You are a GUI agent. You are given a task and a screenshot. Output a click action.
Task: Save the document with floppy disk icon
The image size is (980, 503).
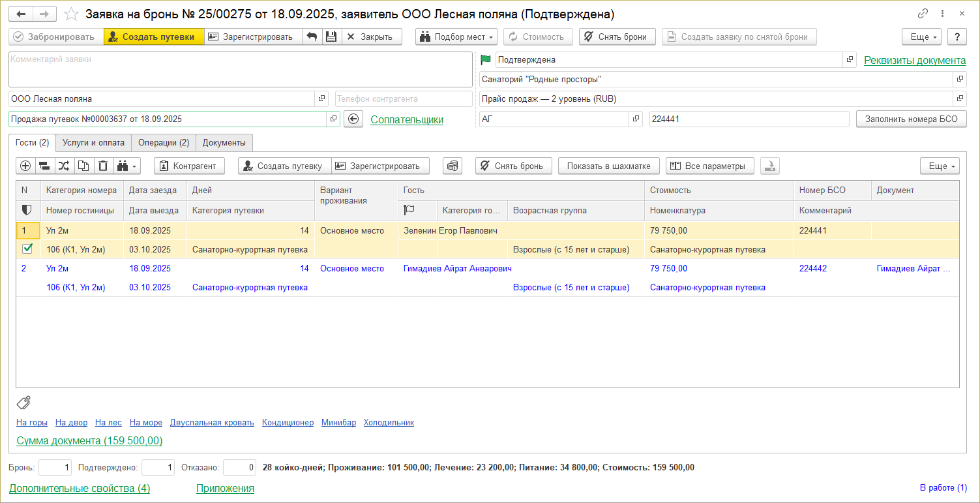[331, 37]
